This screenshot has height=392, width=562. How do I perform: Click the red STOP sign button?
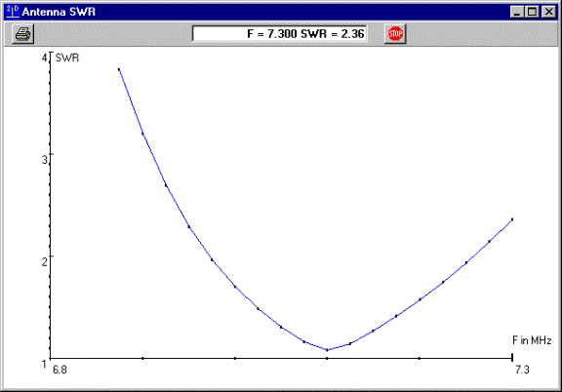395,34
